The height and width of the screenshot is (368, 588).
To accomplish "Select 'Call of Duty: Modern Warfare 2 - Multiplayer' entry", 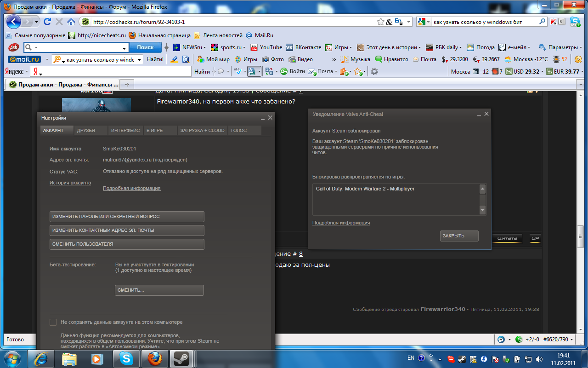I will point(365,189).
